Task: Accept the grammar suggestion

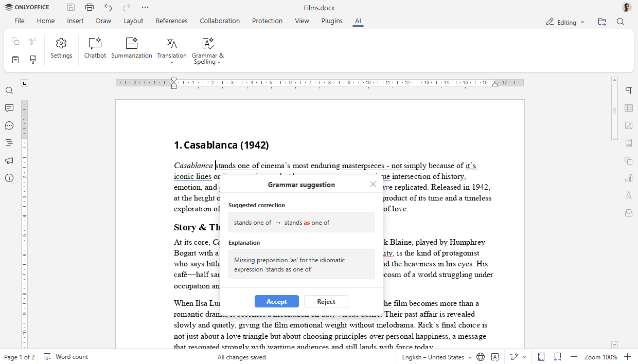Action: point(276,302)
